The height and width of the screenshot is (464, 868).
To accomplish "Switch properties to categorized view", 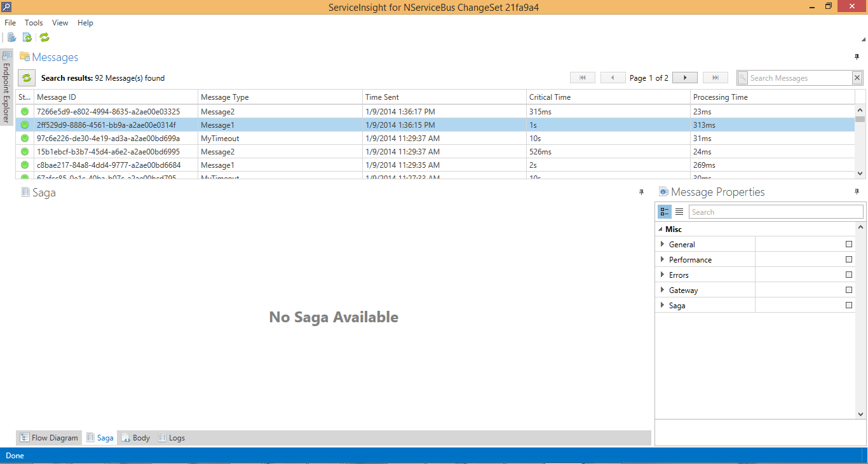I will coord(665,212).
